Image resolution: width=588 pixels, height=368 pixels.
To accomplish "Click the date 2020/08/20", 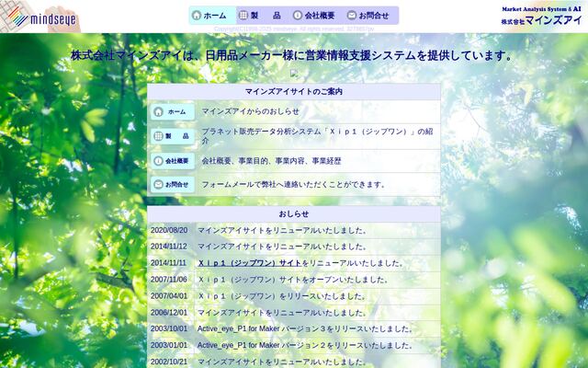I will pyautogui.click(x=169, y=230).
